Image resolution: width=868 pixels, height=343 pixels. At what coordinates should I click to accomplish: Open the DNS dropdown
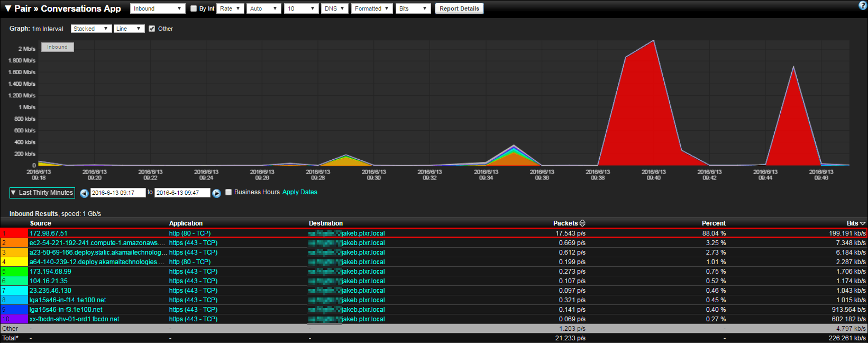(335, 8)
